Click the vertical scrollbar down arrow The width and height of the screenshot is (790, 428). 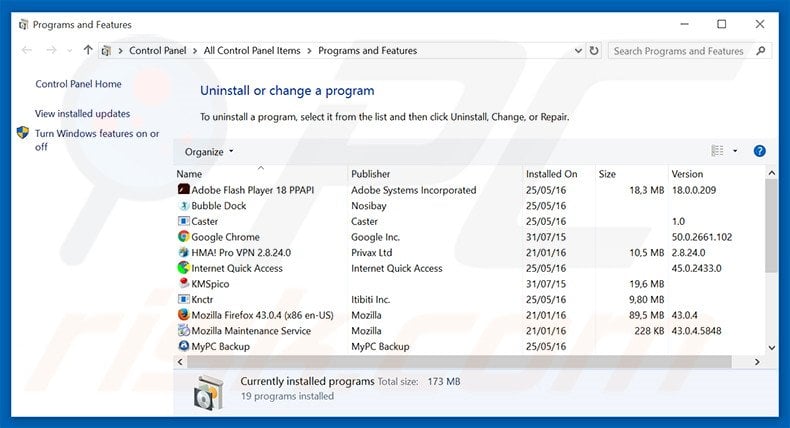tap(771, 347)
